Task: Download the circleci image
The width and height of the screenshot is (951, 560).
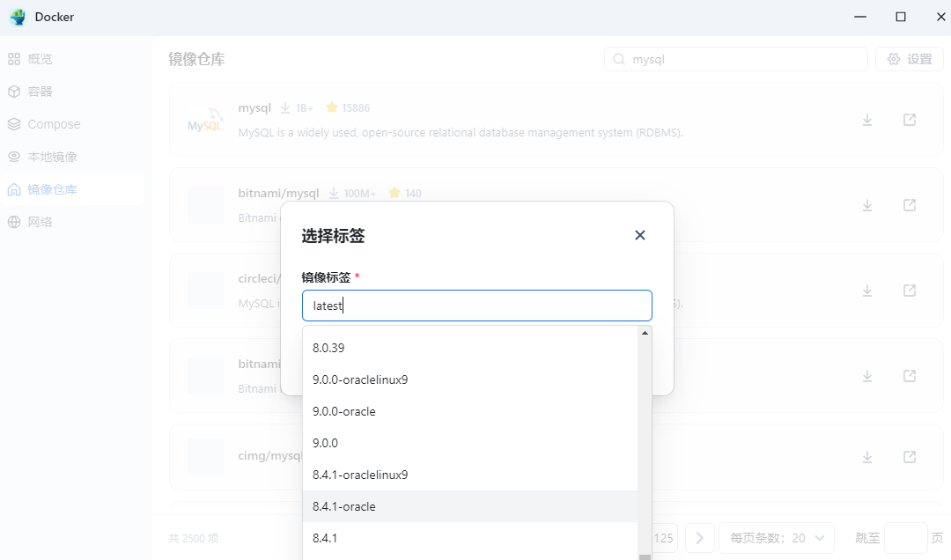Action: [x=867, y=291]
